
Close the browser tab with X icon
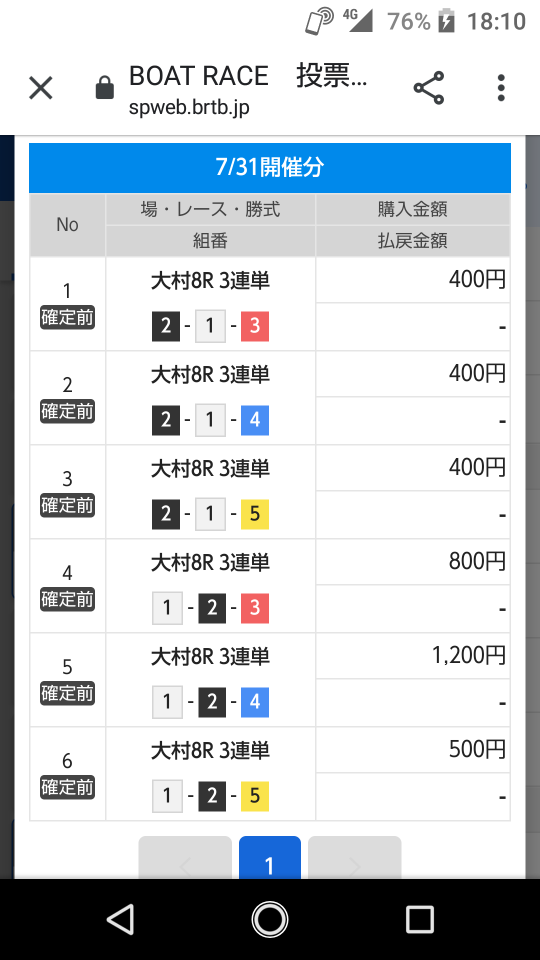click(x=41, y=88)
